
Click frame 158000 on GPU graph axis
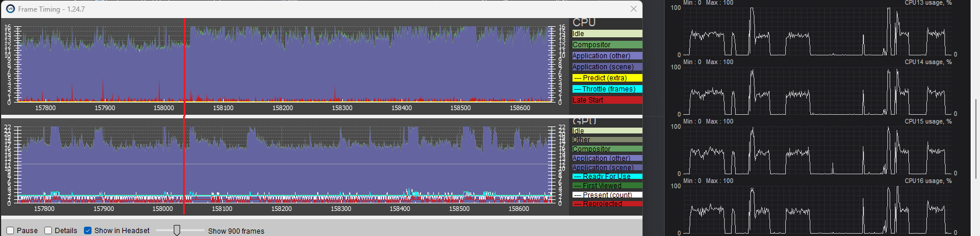tap(163, 209)
